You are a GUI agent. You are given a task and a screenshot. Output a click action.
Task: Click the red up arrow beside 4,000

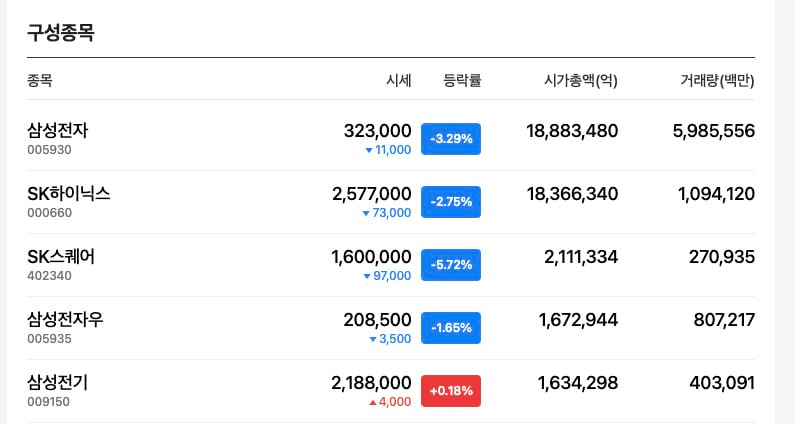point(373,402)
